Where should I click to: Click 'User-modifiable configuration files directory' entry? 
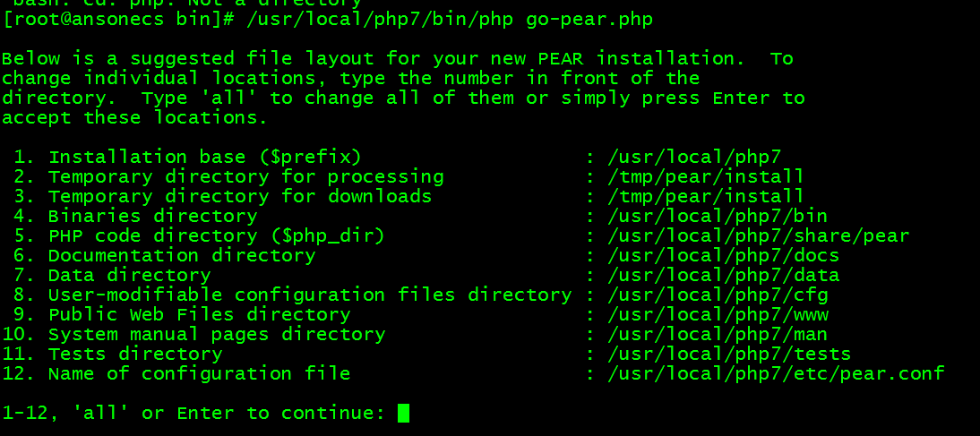pyautogui.click(x=310, y=295)
